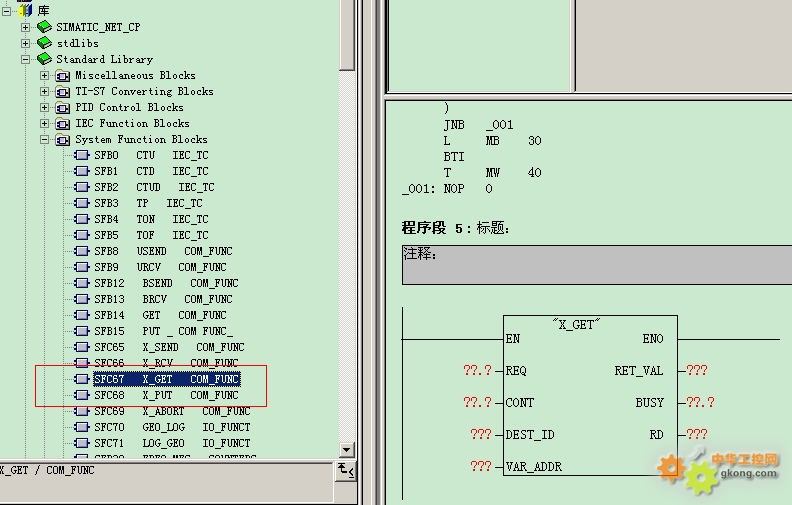Click the stdlibs library book icon
This screenshot has height=505, width=792.
[x=44, y=43]
